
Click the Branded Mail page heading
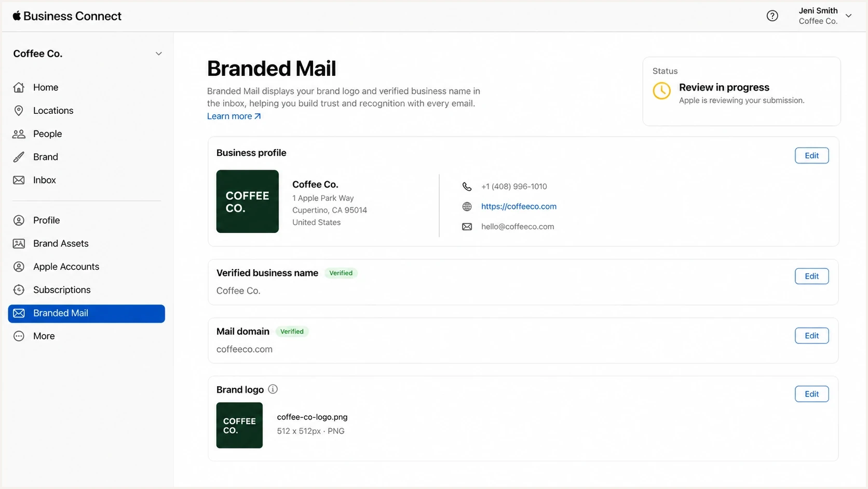(x=272, y=69)
